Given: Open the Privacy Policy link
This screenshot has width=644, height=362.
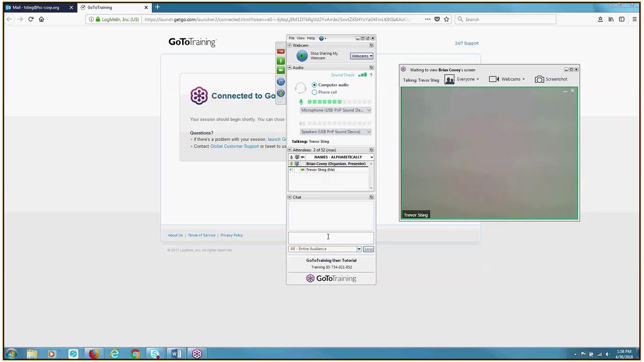Looking at the screenshot, I should pos(231,235).
